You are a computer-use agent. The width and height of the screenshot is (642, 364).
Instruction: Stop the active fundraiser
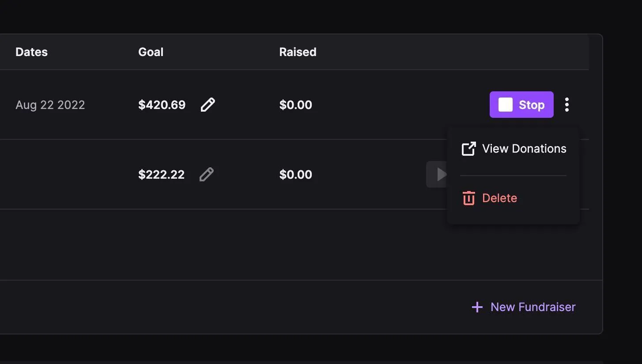coord(521,105)
